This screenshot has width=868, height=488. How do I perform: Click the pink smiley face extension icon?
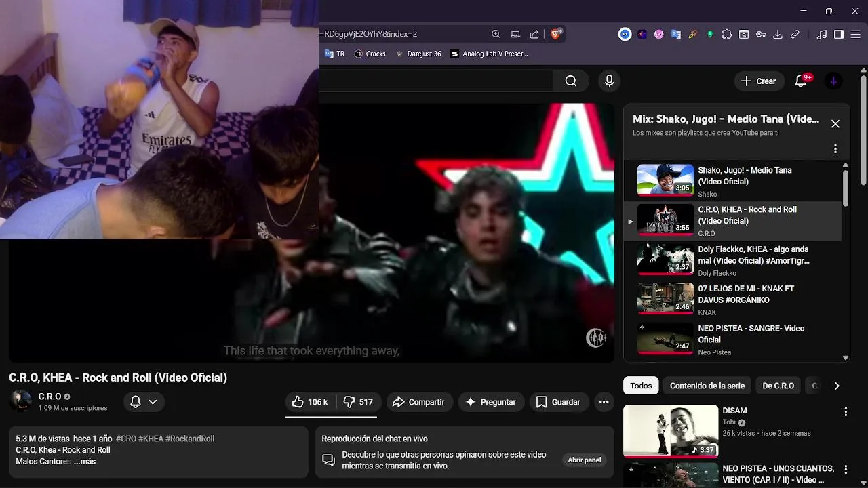[658, 34]
